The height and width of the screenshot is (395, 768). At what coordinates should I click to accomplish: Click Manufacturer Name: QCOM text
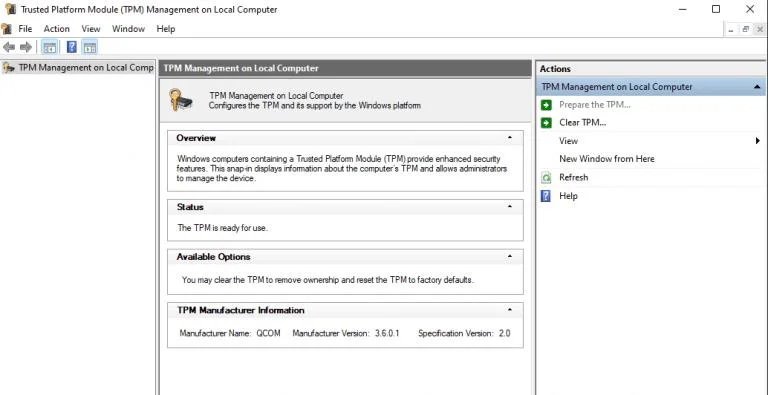point(230,333)
